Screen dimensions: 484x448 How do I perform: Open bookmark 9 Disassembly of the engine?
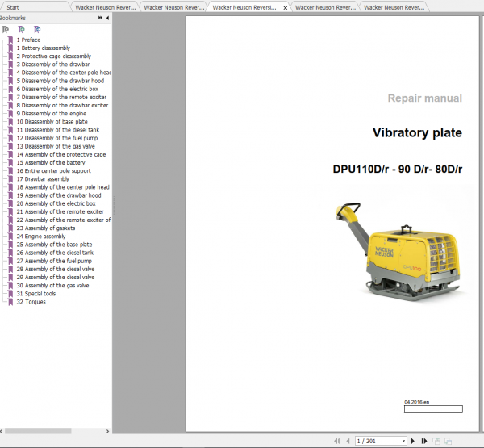tap(52, 113)
